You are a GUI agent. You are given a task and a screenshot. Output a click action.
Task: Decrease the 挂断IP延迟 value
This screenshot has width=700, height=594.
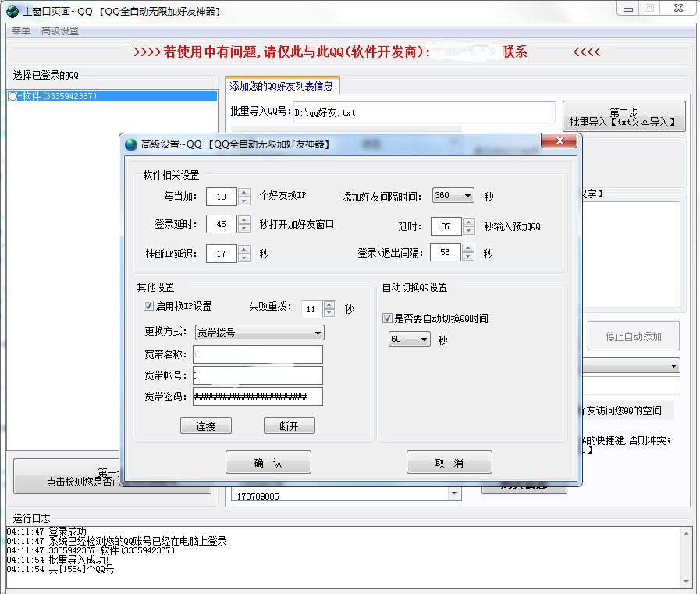click(243, 258)
